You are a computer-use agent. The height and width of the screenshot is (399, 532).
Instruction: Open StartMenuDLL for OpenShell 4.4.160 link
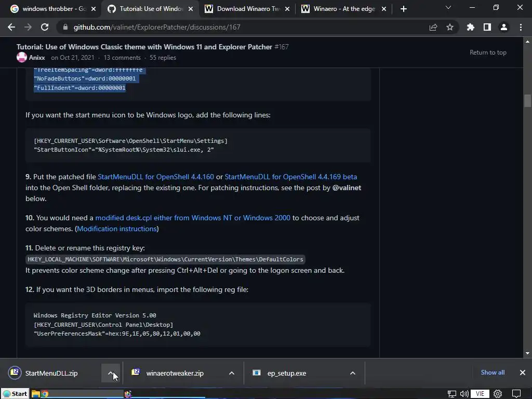tap(156, 177)
